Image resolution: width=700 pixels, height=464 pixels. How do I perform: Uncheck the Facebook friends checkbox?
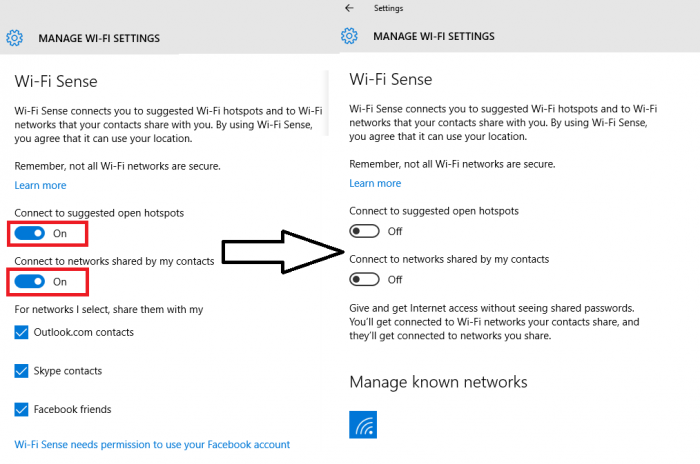coord(21,409)
